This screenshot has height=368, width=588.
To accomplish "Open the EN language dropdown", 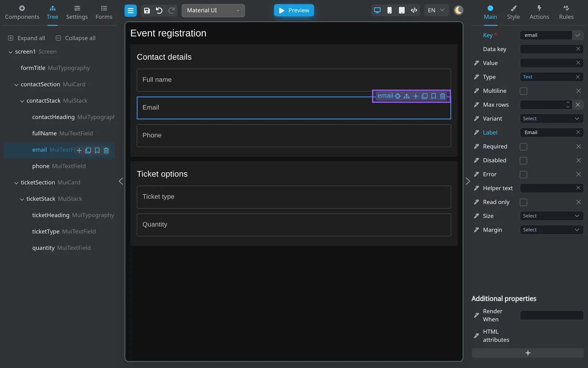I will (436, 10).
